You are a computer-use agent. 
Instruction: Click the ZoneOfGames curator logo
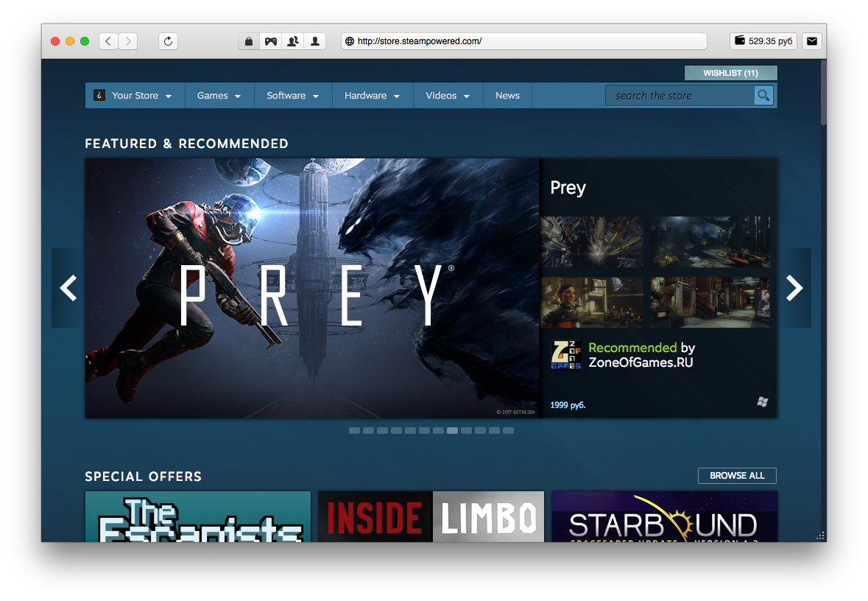pos(565,354)
